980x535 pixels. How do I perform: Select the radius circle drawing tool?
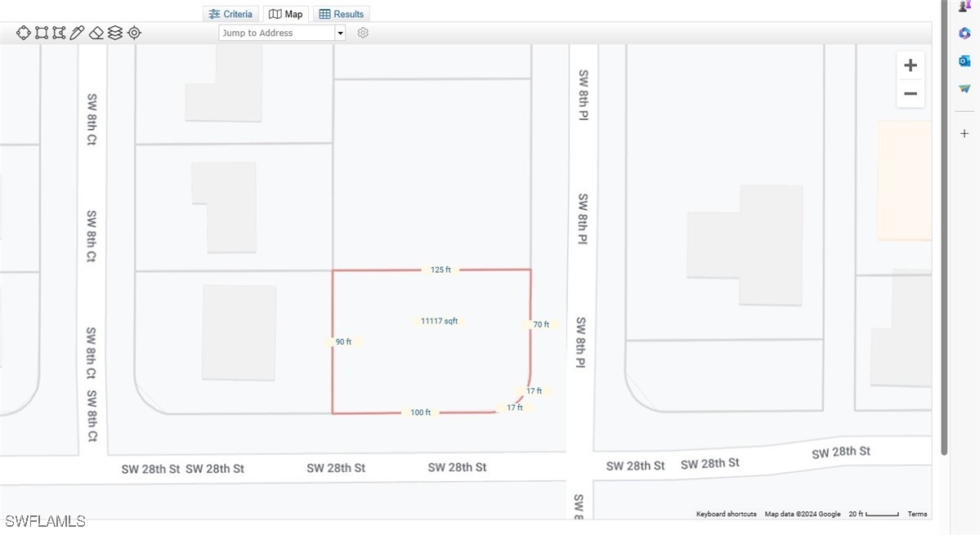(x=23, y=33)
